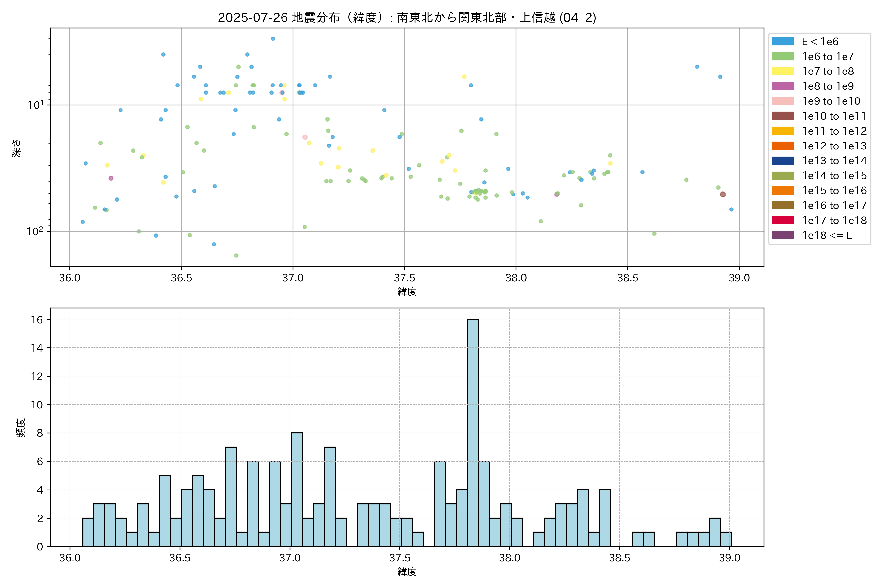The width and height of the screenshot is (882, 588).
Task: Click the brown 1e10 to 1e11 swatch
Action: coord(783,116)
